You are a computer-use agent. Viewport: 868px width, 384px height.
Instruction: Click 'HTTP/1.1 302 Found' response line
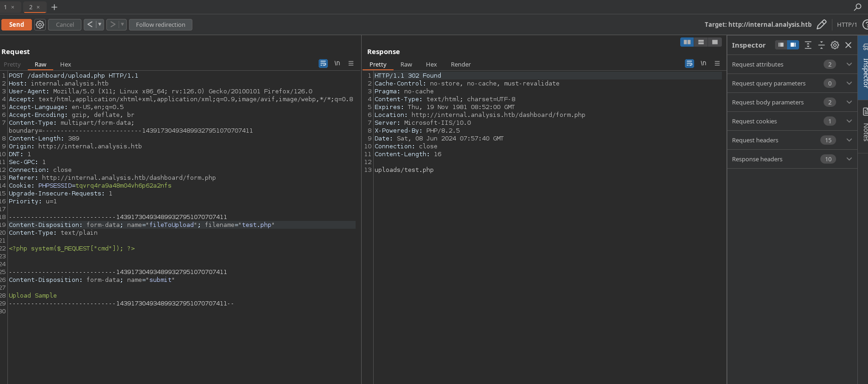(408, 75)
